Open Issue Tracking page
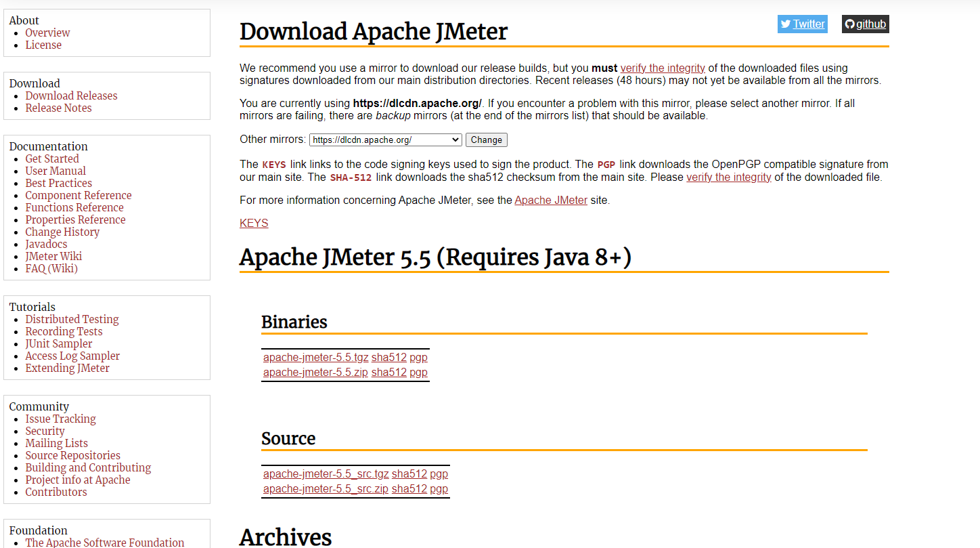 coord(60,419)
